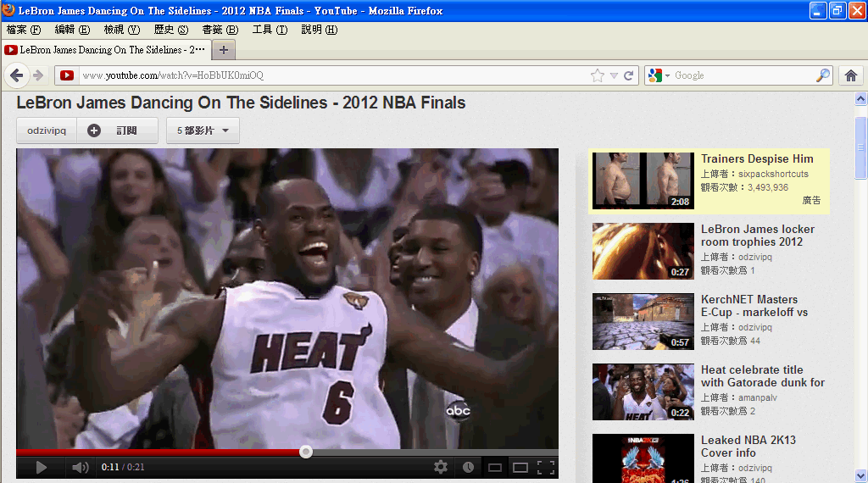
Task: Open search engine selector dropdown
Action: click(659, 75)
